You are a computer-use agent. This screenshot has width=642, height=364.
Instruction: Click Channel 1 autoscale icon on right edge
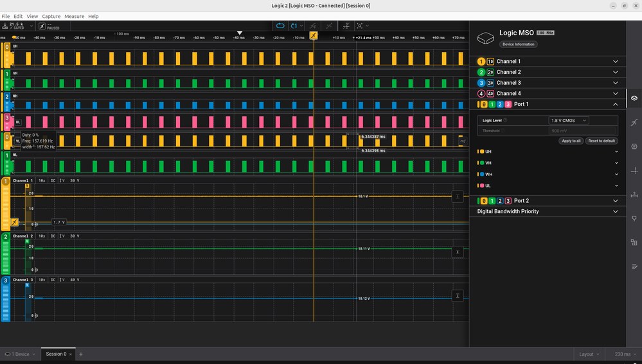(x=458, y=196)
